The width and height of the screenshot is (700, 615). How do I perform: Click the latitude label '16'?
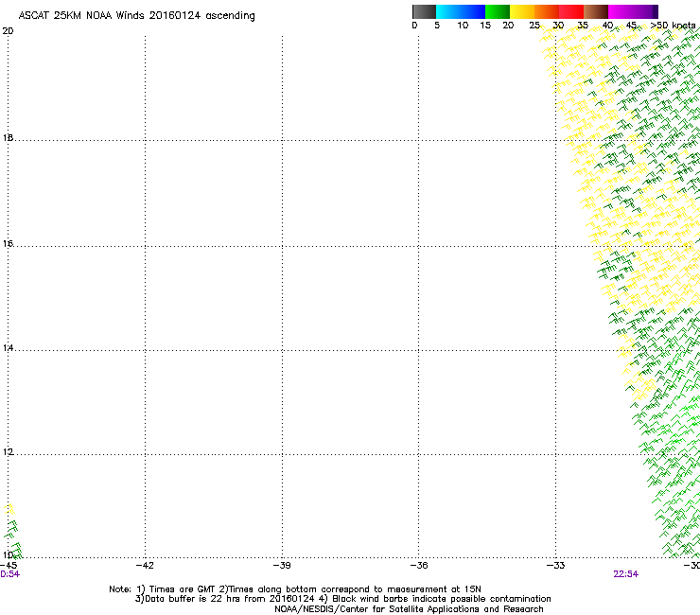click(8, 243)
